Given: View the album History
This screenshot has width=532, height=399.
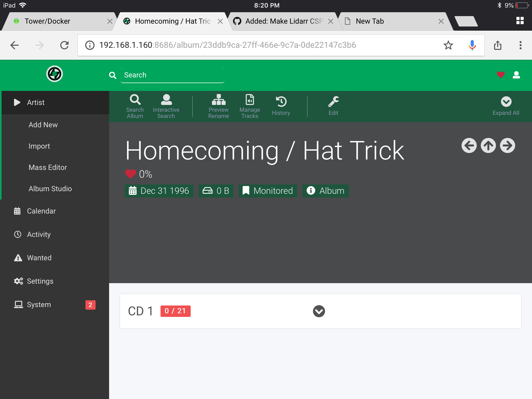Looking at the screenshot, I should [281, 105].
